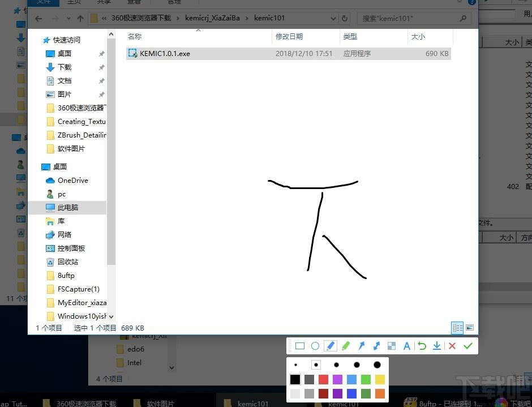Select the ellipse drawing tool
This screenshot has height=407, width=532.
(315, 346)
